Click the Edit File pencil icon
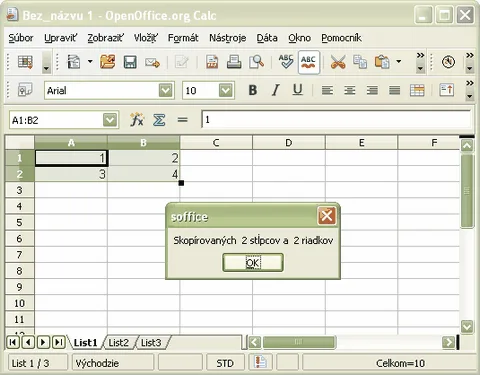The height and width of the screenshot is (375, 480). (182, 62)
